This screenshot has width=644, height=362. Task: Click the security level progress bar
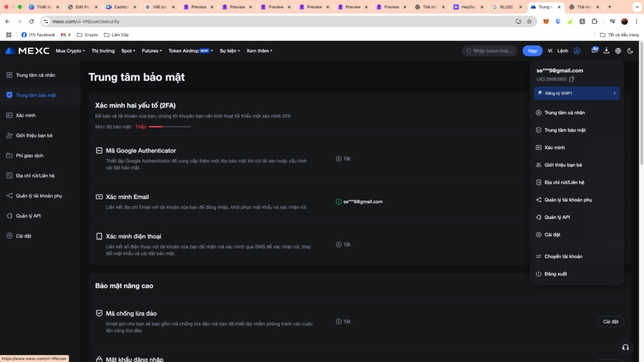click(x=169, y=127)
